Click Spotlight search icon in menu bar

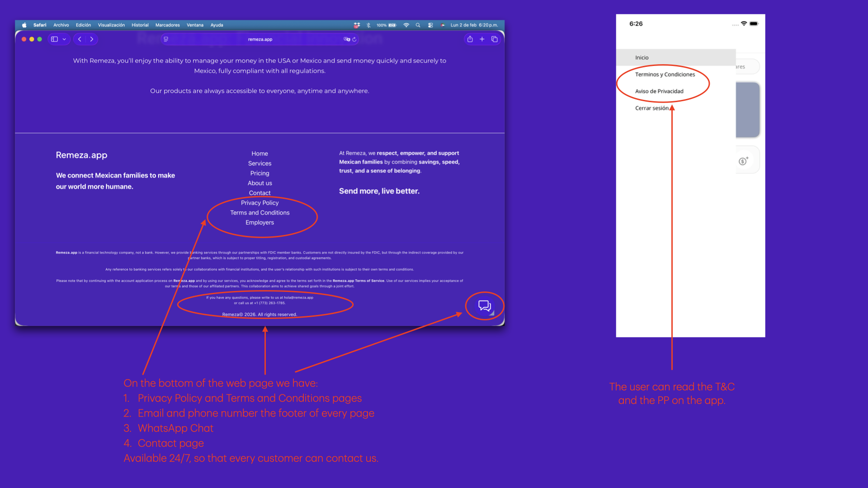pos(418,25)
